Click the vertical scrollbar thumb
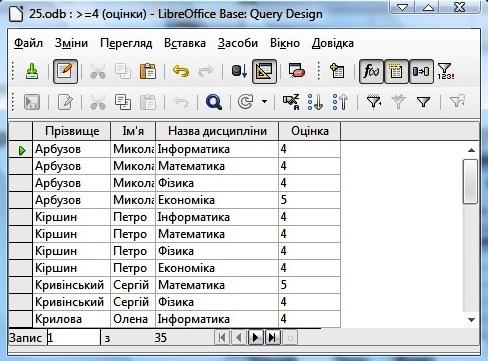Image resolution: width=488 pixels, height=361 pixels. pyautogui.click(x=470, y=181)
